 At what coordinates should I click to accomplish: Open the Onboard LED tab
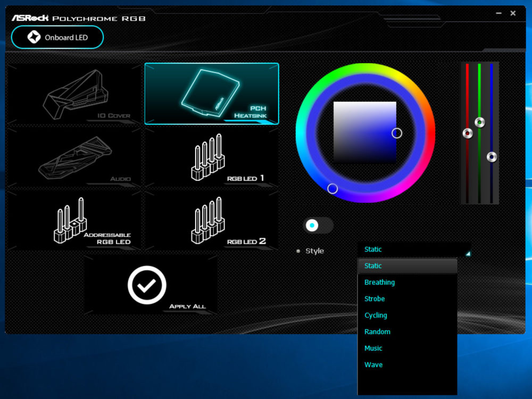57,37
